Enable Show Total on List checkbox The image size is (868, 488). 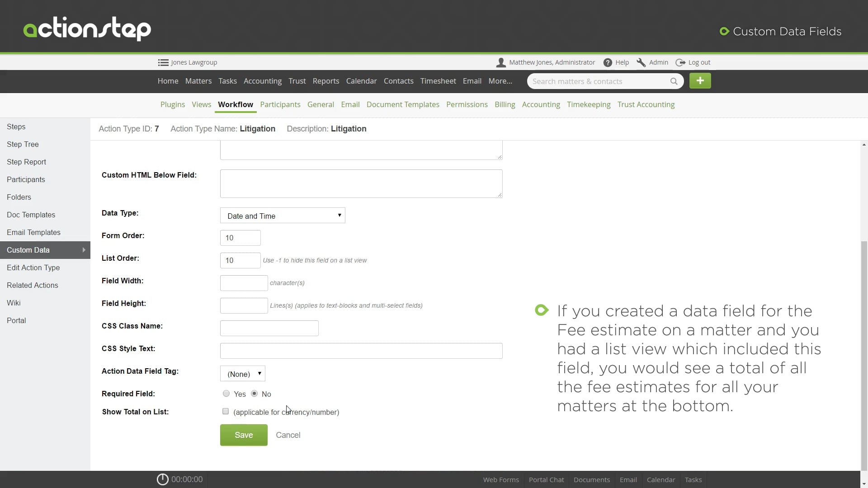[x=226, y=411]
